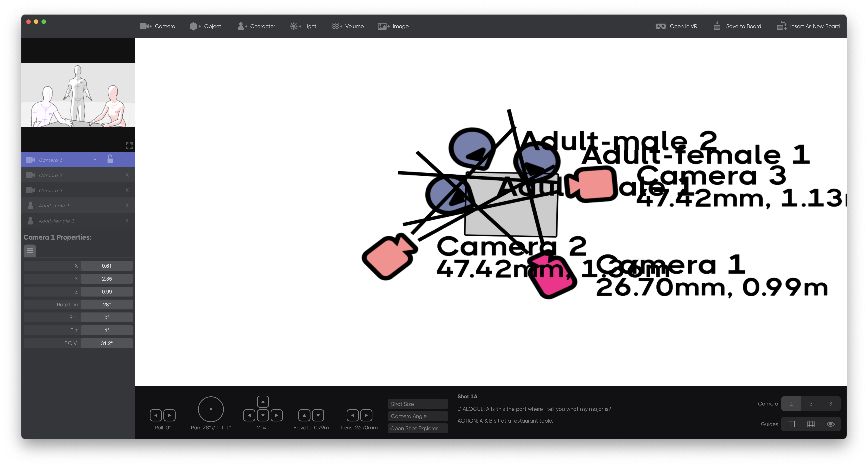Add a new Camera from the toolbar

click(x=157, y=26)
